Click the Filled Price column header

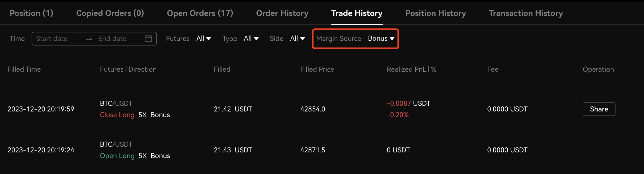pyautogui.click(x=317, y=69)
